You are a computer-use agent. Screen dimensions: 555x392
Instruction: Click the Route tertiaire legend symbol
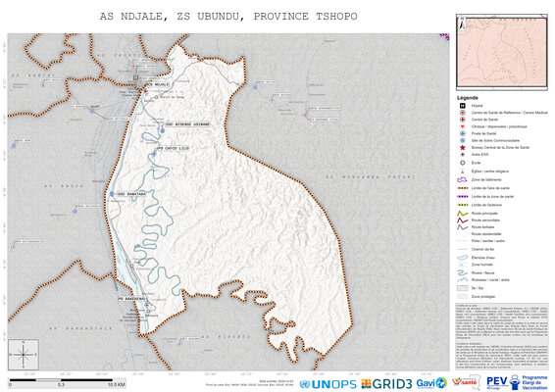click(x=462, y=227)
